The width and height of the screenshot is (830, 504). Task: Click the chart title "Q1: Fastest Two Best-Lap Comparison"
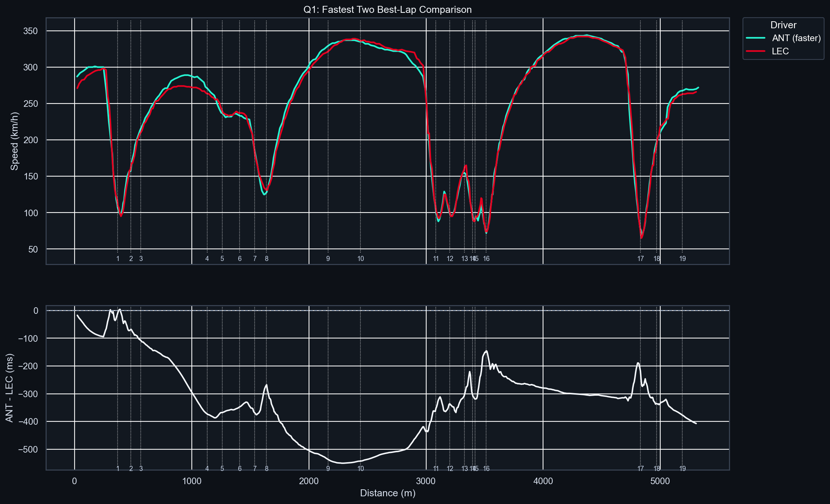point(387,10)
